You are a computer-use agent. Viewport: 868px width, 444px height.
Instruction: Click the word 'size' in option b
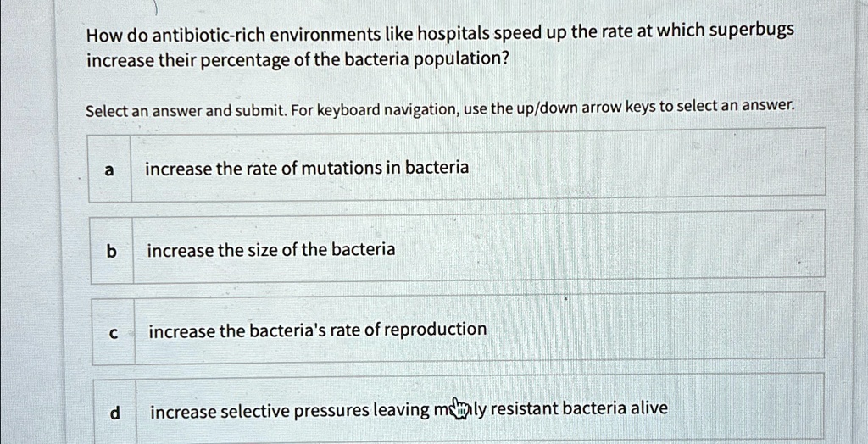click(x=264, y=250)
